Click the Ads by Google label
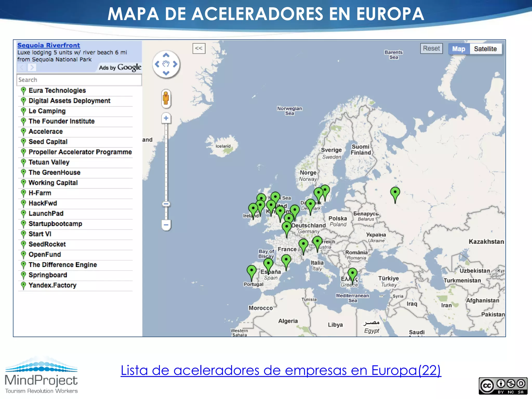 click(120, 68)
